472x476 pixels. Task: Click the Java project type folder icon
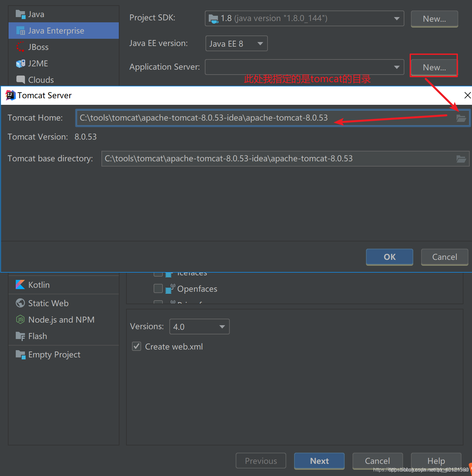[20, 14]
